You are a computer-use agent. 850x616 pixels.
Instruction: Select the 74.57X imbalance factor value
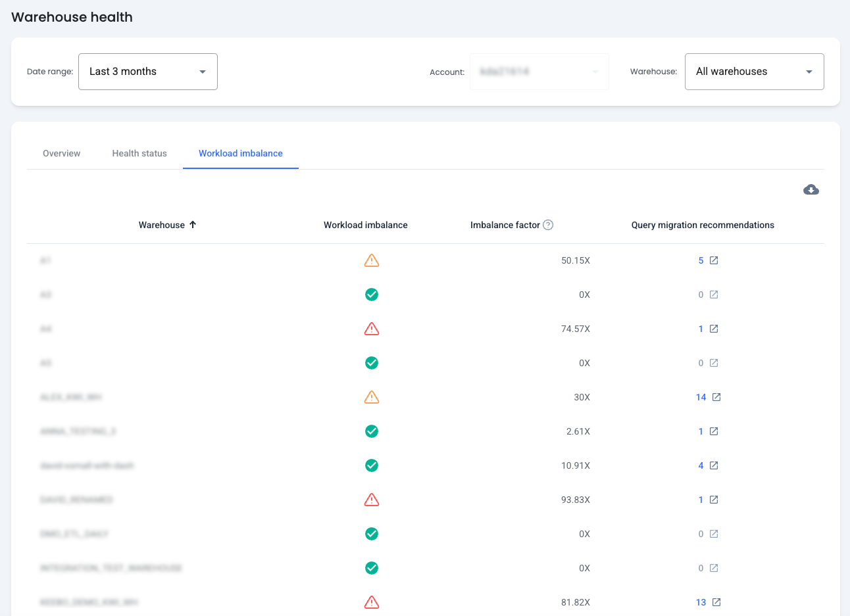[x=576, y=329]
